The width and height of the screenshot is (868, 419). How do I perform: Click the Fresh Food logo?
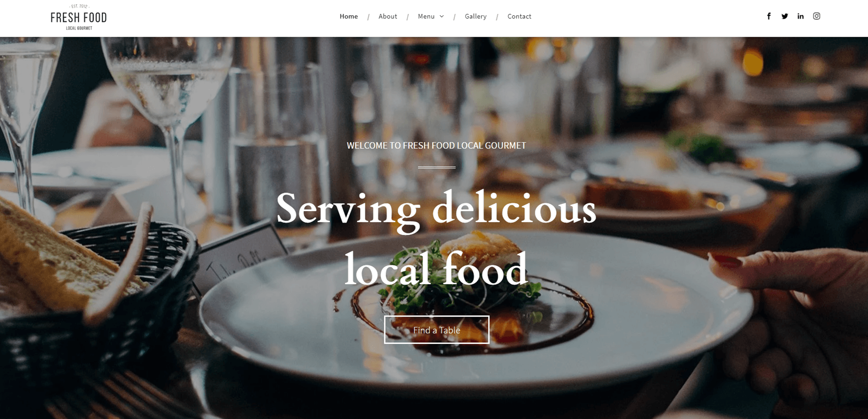[79, 17]
